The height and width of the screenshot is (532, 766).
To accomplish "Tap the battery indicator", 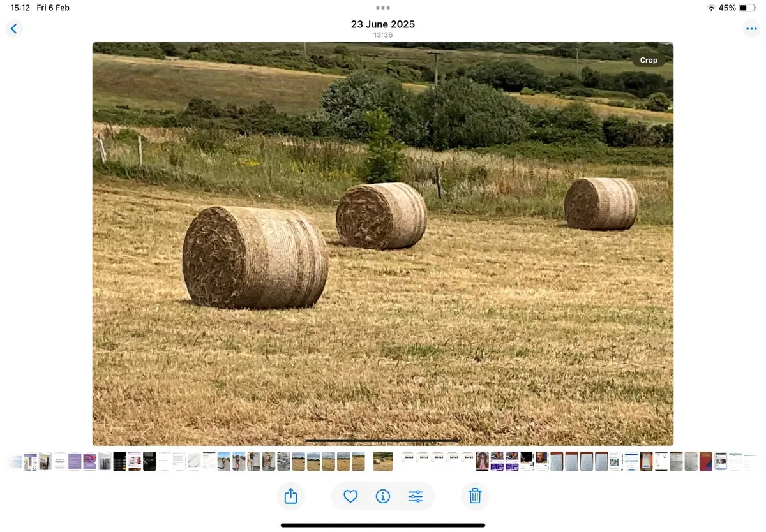I will tap(748, 8).
